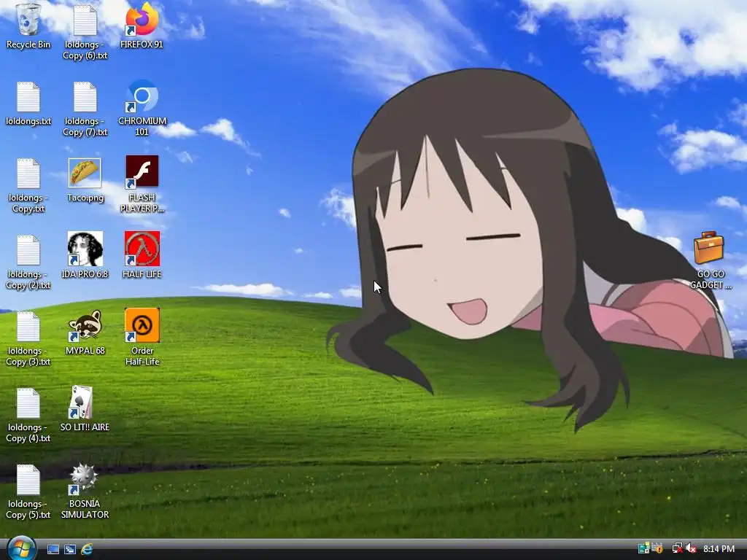Select loldongs - Copy (5).txt file
Screen dimensions: 747x560
pyautogui.click(x=28, y=491)
